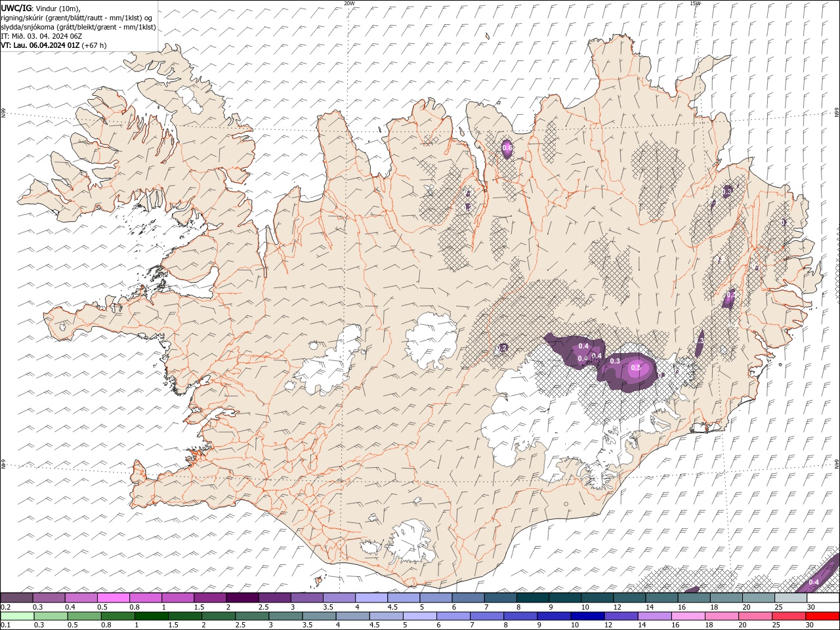Click the 'slydda/snjókoma (grátt/bleikt/grænt - mm/1klst)' line

[78, 27]
